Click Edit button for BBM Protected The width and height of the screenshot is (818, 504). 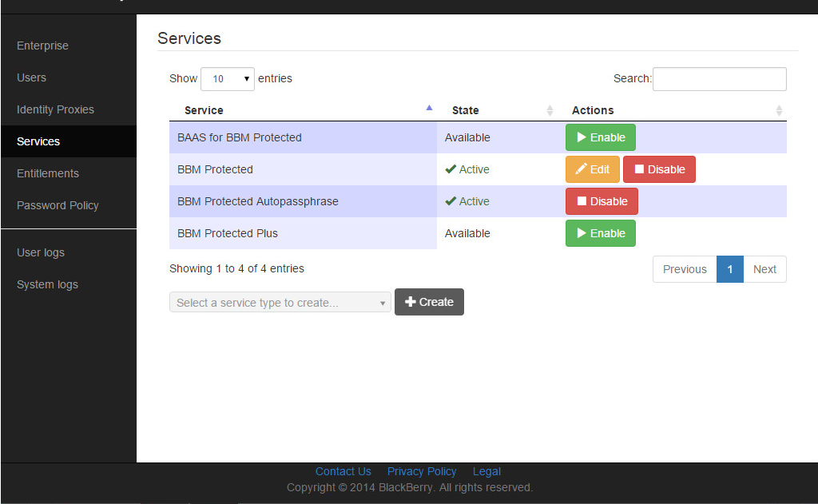(x=592, y=169)
